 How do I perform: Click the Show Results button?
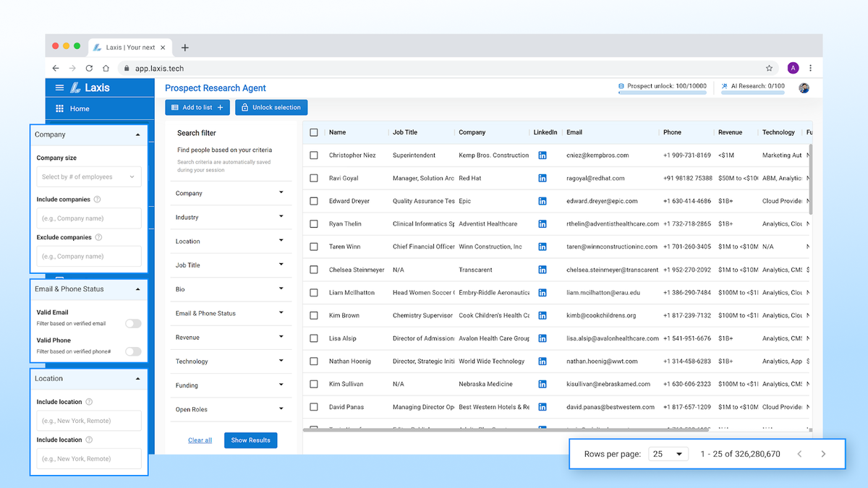[x=250, y=440]
